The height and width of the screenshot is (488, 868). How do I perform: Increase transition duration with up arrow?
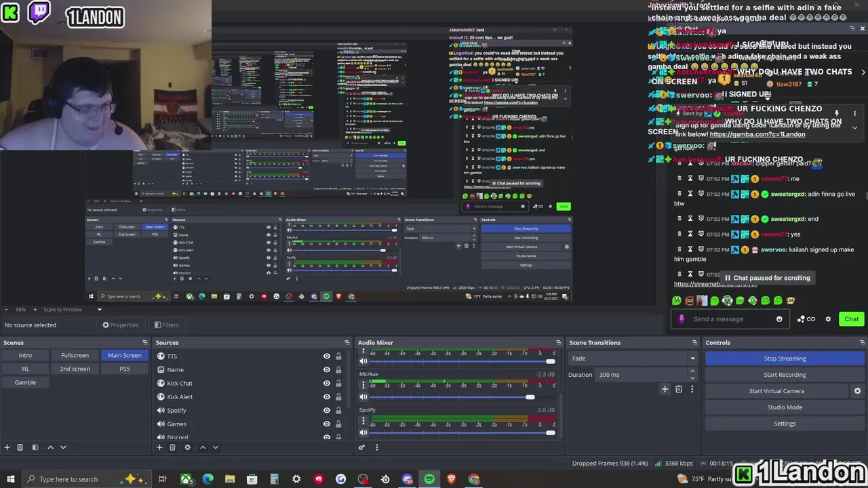point(692,371)
